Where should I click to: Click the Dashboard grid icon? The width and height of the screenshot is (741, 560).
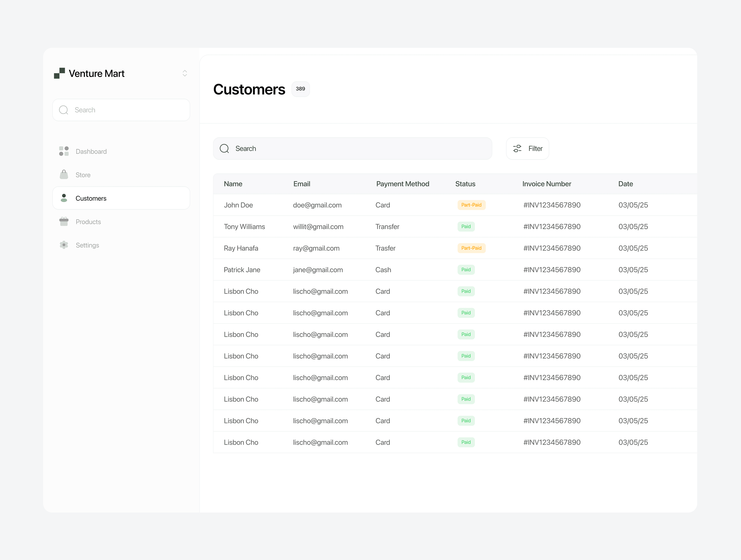64,151
